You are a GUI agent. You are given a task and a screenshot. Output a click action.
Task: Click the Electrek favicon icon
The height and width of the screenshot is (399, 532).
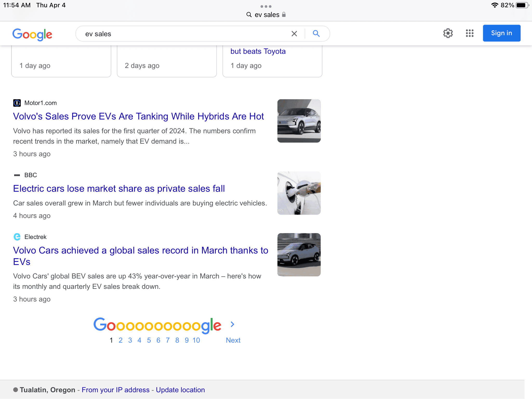tap(17, 237)
